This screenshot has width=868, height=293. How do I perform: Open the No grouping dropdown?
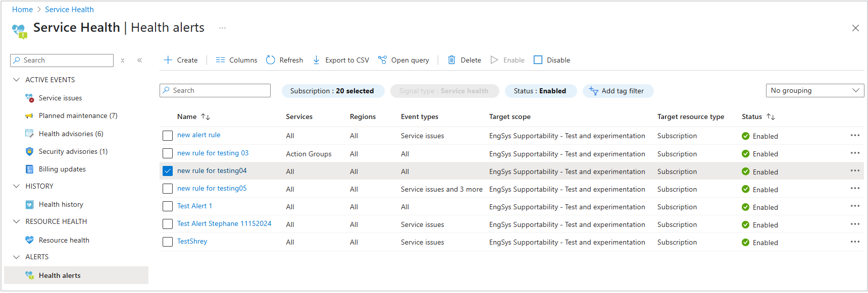tap(814, 90)
